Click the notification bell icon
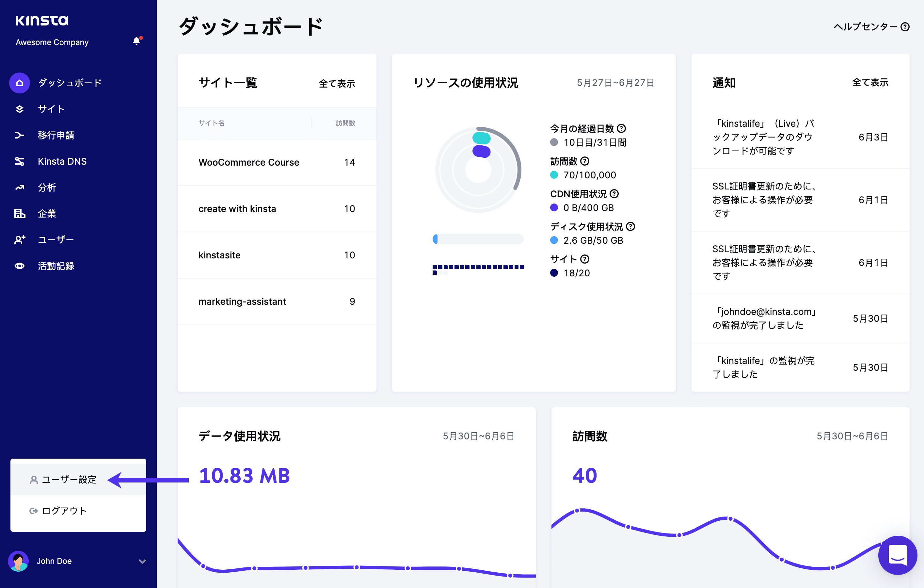The image size is (924, 588). [136, 40]
